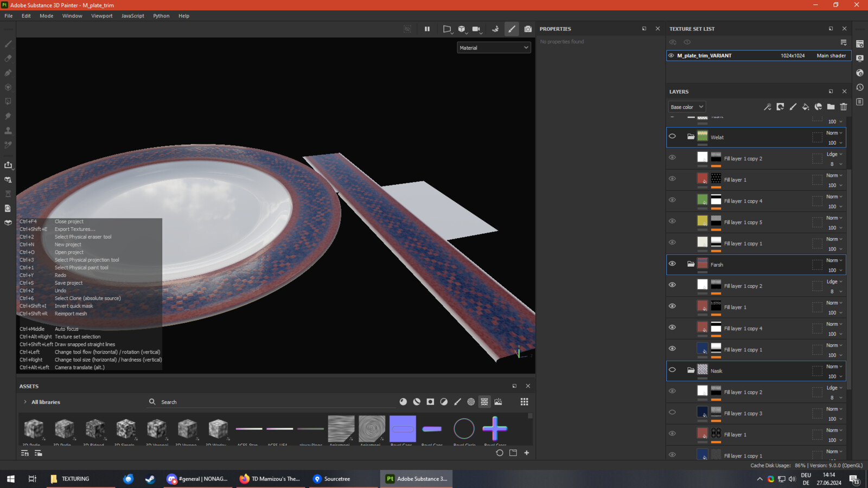Toggle visibility of M_plate_trim_VARIANT texture set
Image resolution: width=868 pixels, height=488 pixels.
[671, 56]
